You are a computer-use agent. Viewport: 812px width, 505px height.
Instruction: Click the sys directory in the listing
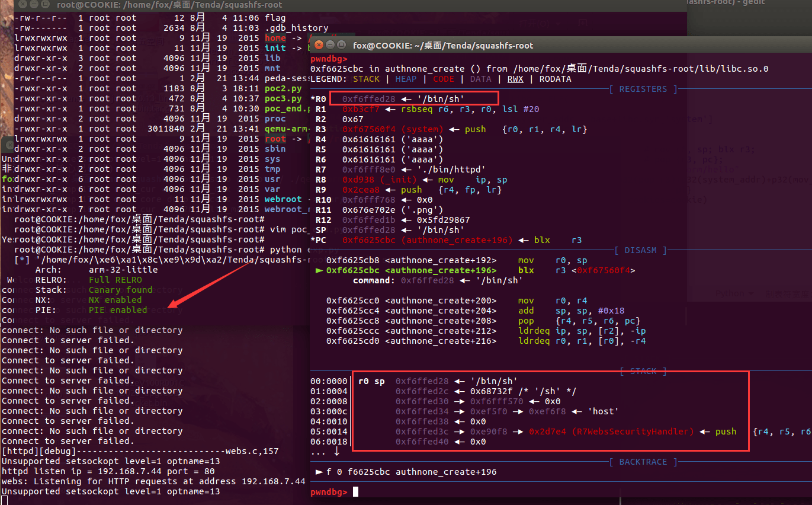point(272,159)
